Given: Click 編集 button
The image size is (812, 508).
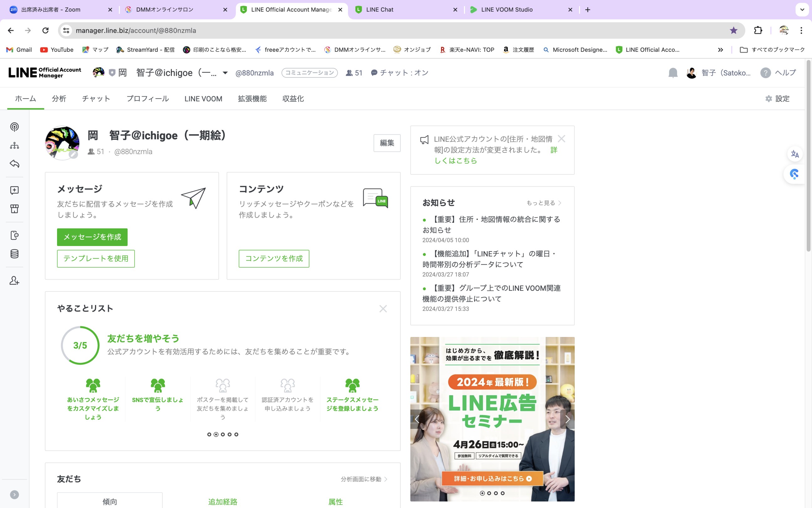Looking at the screenshot, I should (387, 143).
